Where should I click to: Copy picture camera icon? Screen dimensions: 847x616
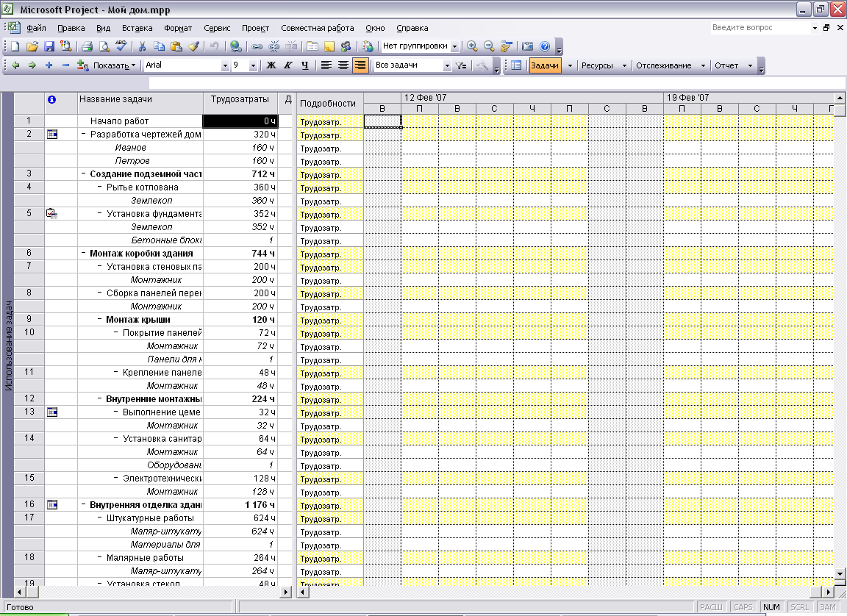(528, 46)
